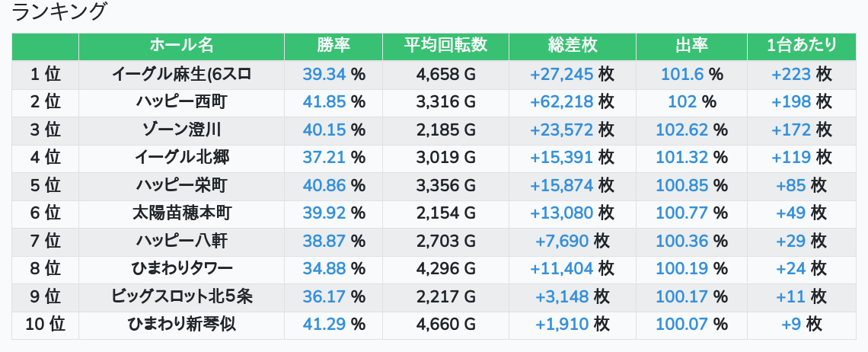Open hall イーグル麻生(6スロ

(x=181, y=74)
